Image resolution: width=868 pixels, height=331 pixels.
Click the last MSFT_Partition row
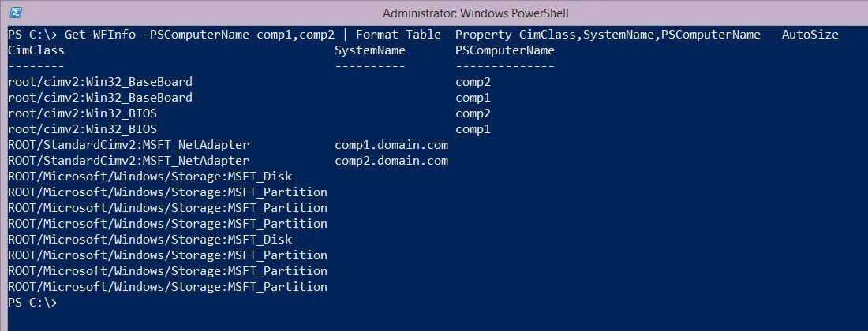click(x=168, y=287)
